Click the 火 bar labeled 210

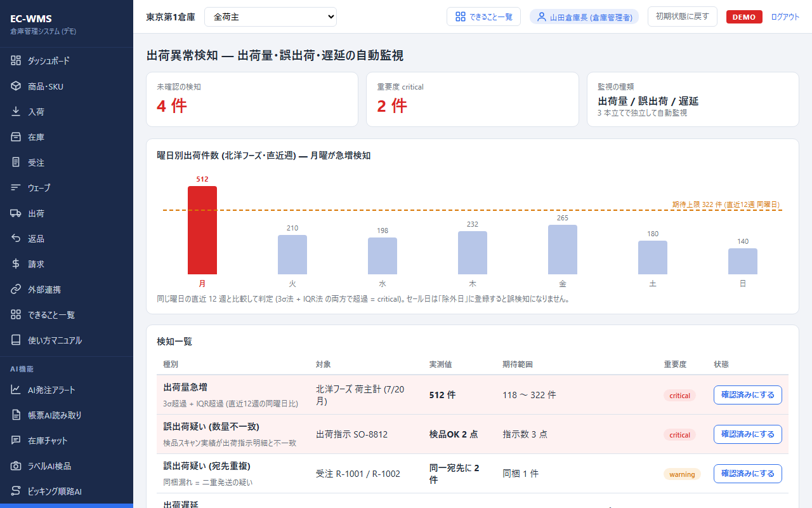pyautogui.click(x=292, y=255)
